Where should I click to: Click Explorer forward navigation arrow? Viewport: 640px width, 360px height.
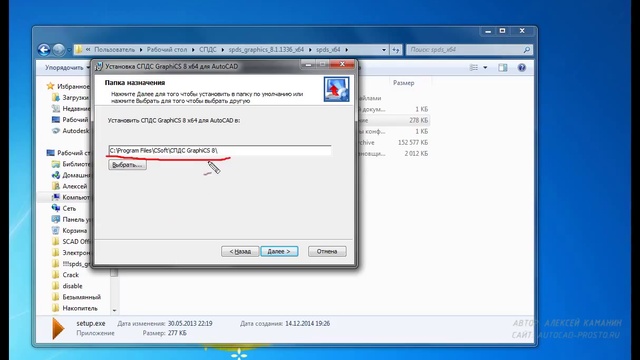click(x=59, y=50)
